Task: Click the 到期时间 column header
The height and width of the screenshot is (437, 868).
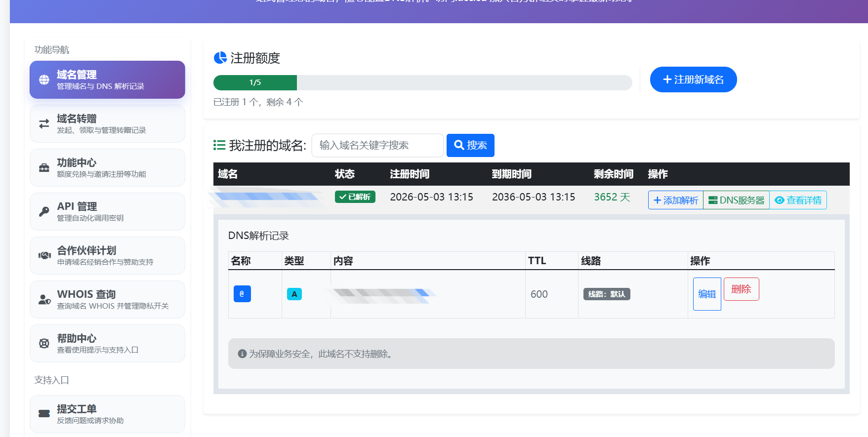Action: [x=512, y=174]
